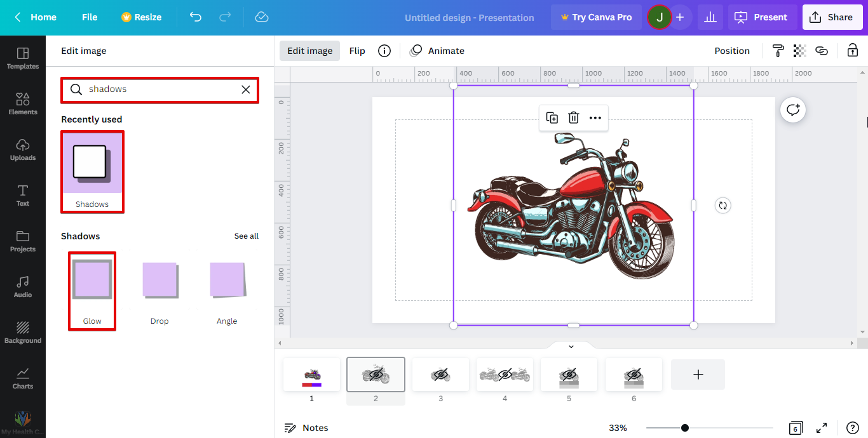
Task: Click the undo arrow icon
Action: click(195, 17)
